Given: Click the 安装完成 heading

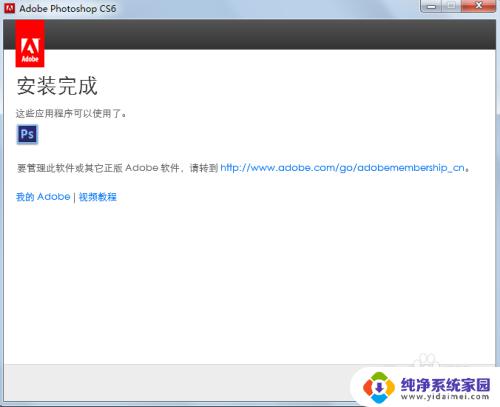Looking at the screenshot, I should pyautogui.click(x=57, y=86).
